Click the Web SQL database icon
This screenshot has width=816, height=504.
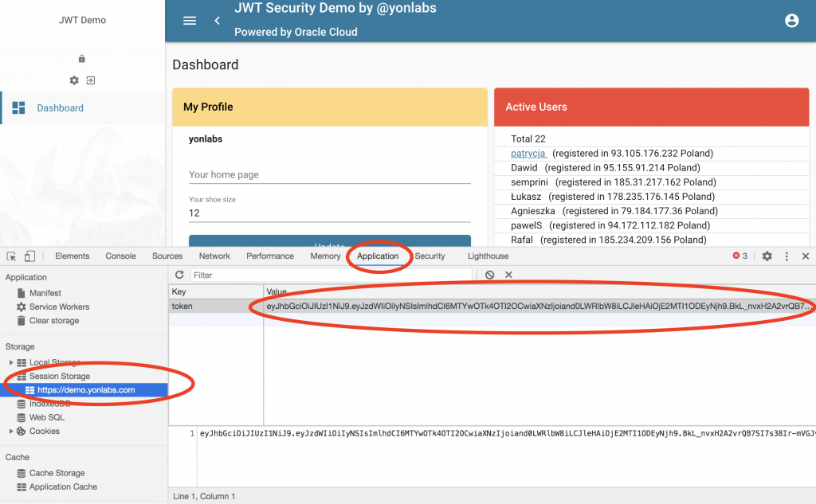click(x=22, y=417)
